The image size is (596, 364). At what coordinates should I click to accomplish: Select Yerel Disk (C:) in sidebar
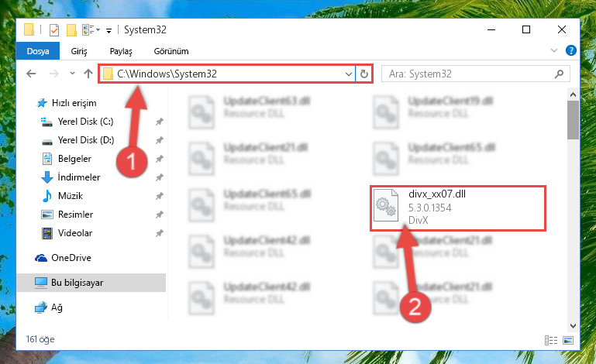[85, 122]
